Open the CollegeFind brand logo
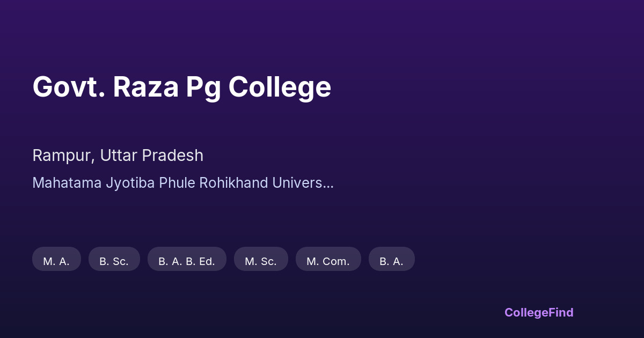The width and height of the screenshot is (644, 338). 539,312
